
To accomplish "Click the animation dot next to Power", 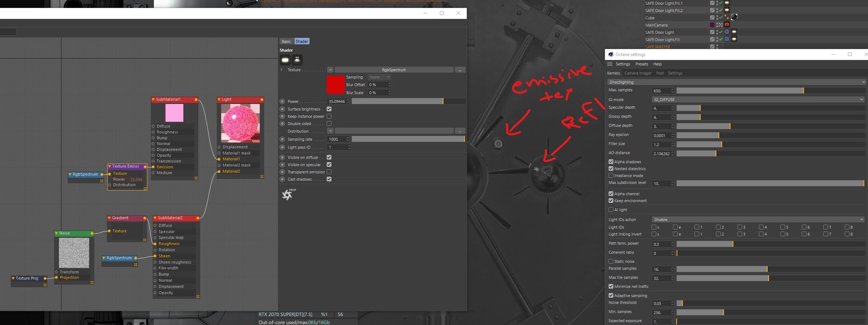I will pos(282,101).
